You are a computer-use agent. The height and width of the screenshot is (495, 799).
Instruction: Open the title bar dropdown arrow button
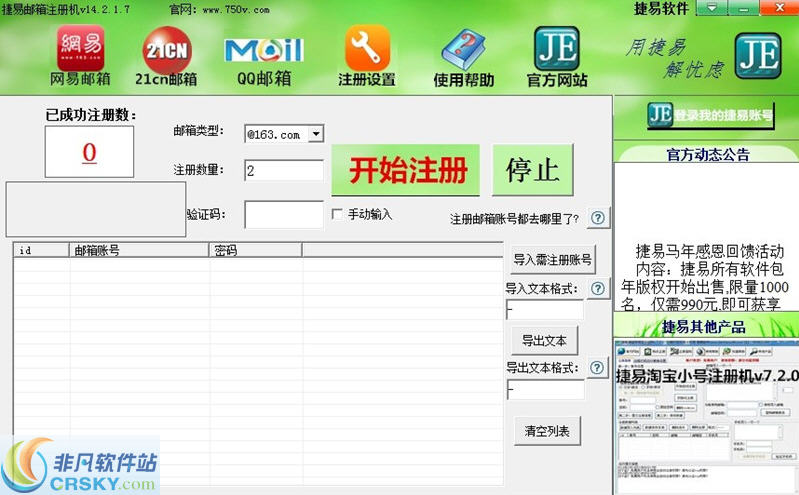711,8
